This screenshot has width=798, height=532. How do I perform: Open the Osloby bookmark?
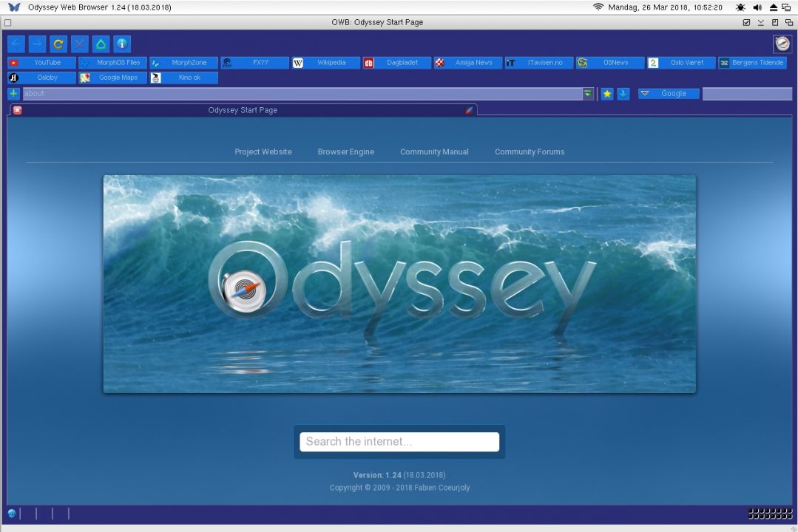coord(41,78)
